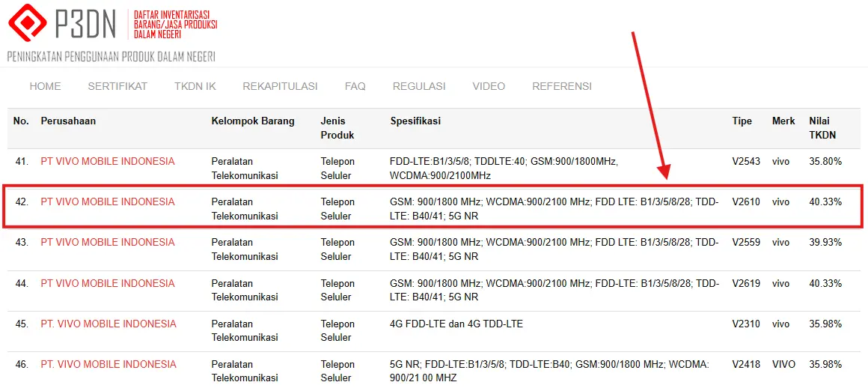
Task: Click the specification text for V2559
Action: (554, 249)
